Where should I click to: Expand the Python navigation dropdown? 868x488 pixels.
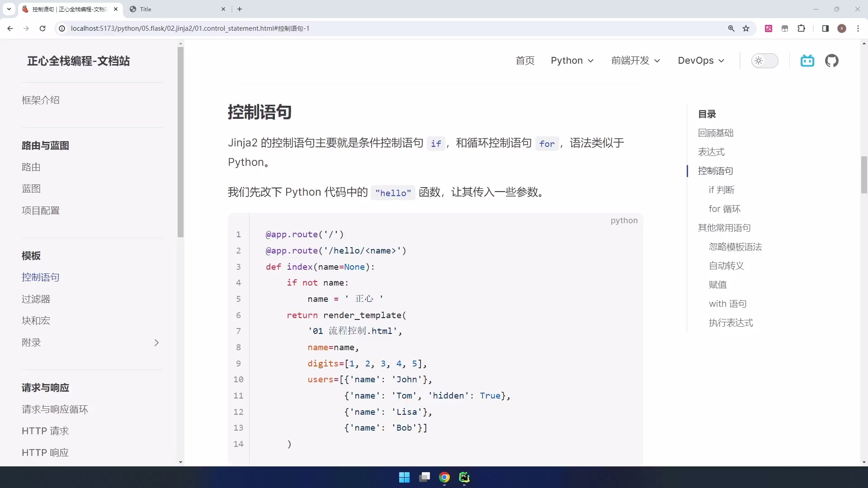[572, 61]
